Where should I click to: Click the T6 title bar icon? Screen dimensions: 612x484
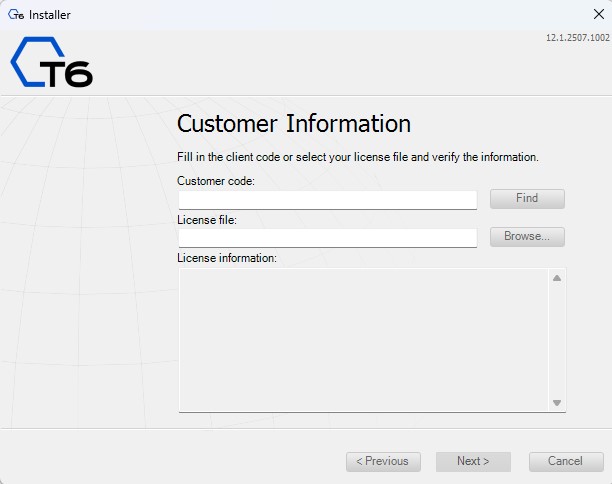[x=16, y=15]
